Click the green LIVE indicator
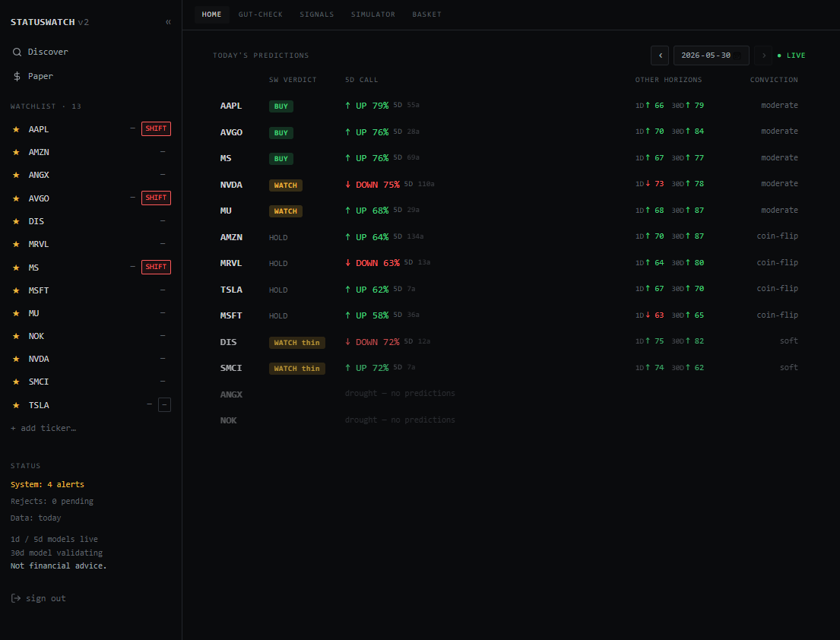 click(791, 55)
